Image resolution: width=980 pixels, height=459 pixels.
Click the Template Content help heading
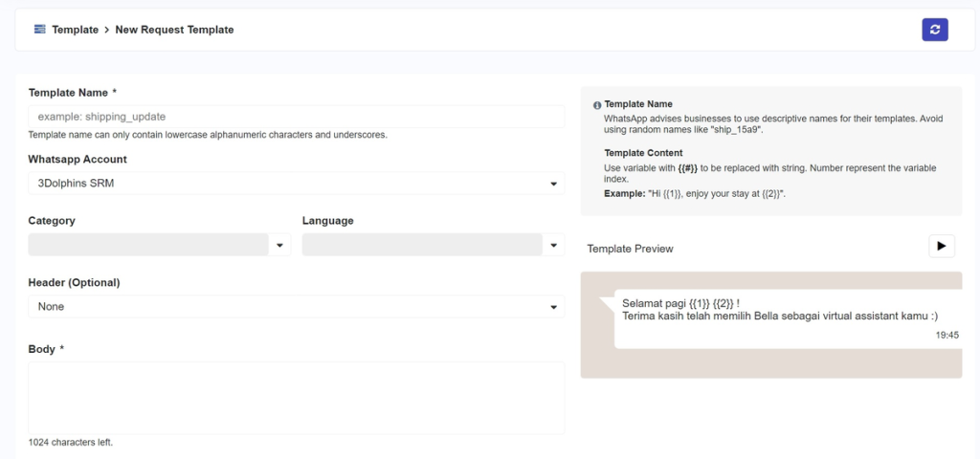[x=643, y=153]
